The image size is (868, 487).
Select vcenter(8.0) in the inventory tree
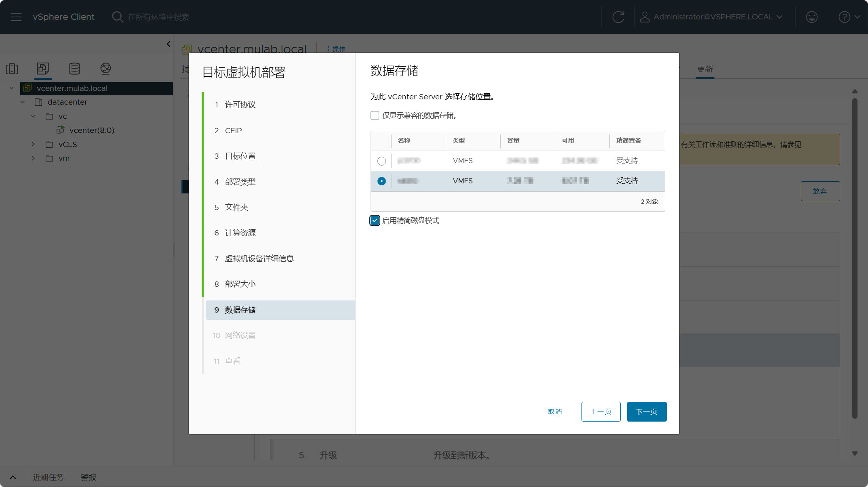point(92,130)
